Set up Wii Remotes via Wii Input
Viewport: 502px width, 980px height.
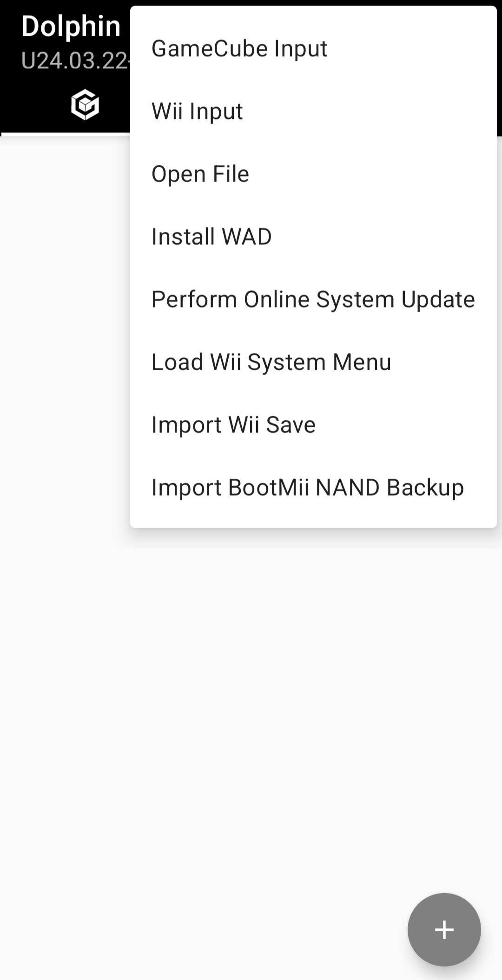[197, 111]
